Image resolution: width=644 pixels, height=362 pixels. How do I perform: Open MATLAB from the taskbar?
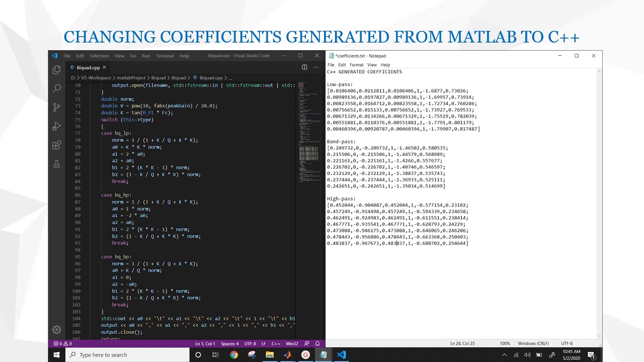coord(287,354)
